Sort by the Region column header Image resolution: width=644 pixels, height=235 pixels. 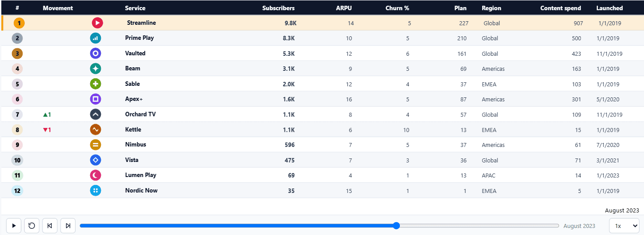pyautogui.click(x=491, y=8)
